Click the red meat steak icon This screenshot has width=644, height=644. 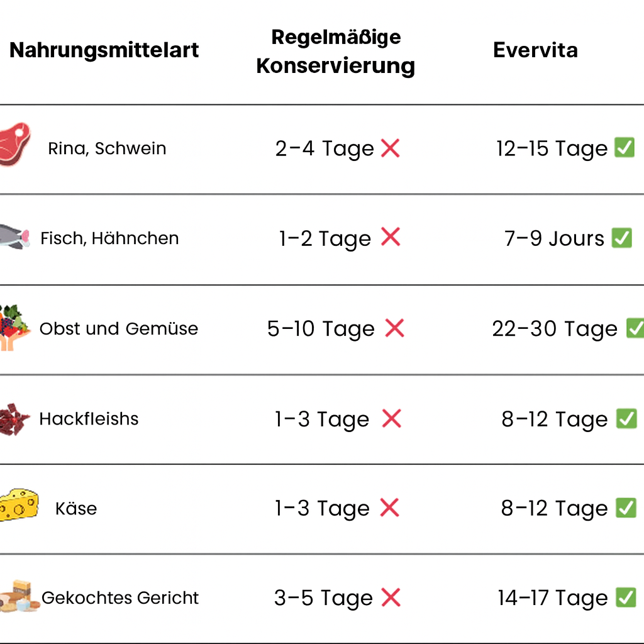(15, 144)
